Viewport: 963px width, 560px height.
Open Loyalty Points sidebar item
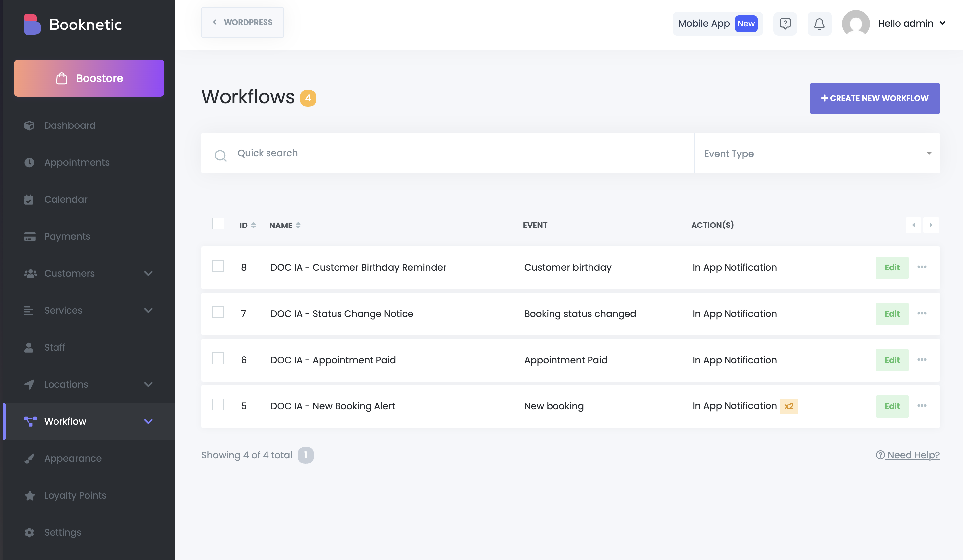click(75, 495)
